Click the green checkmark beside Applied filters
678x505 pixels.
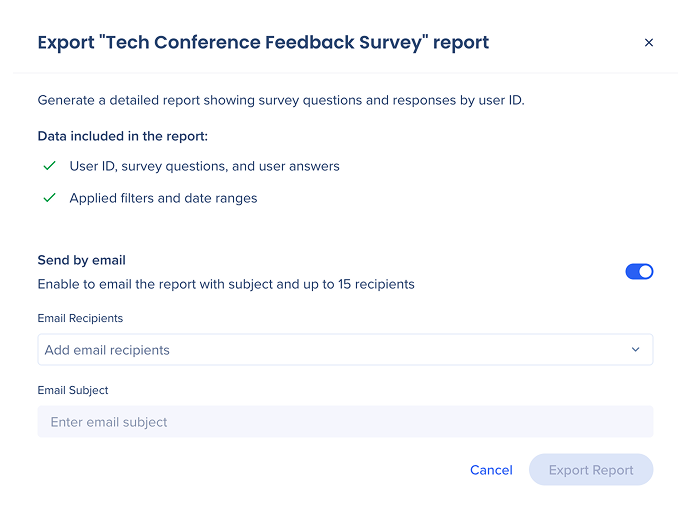[49, 198]
